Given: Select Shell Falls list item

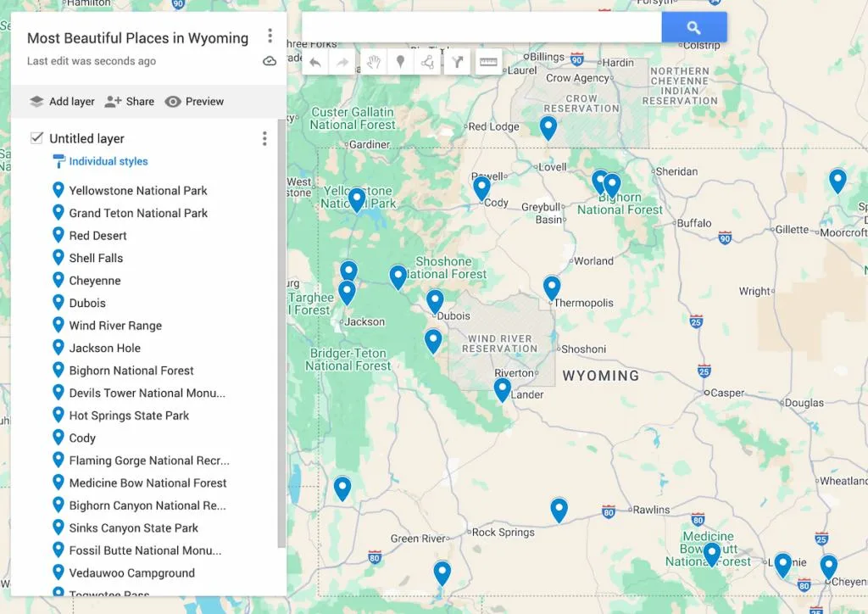Looking at the screenshot, I should click(96, 258).
